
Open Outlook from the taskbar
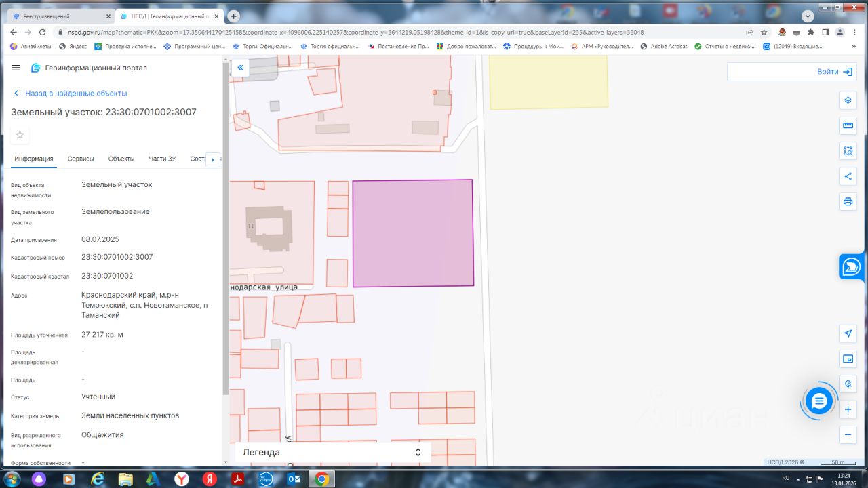point(294,479)
